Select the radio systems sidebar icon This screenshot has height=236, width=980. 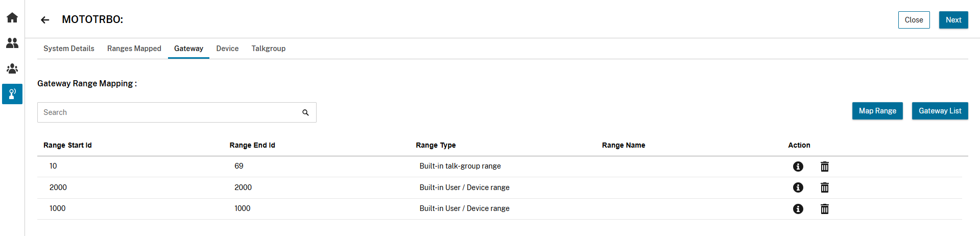[x=12, y=94]
